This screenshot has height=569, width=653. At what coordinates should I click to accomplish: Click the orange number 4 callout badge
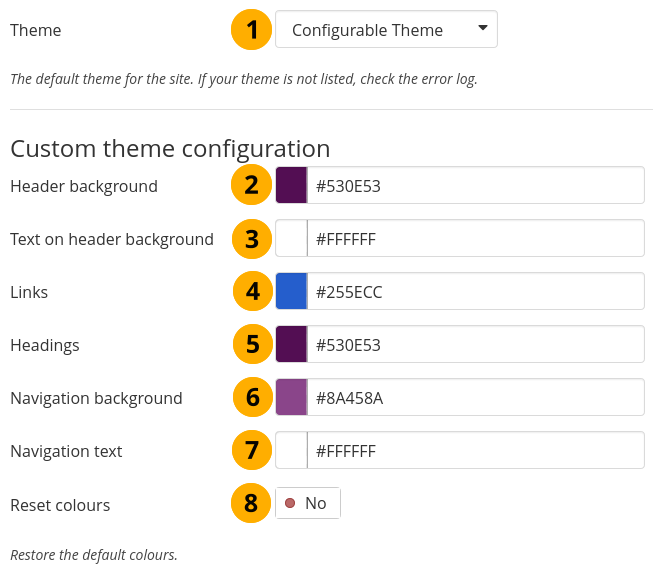252,292
